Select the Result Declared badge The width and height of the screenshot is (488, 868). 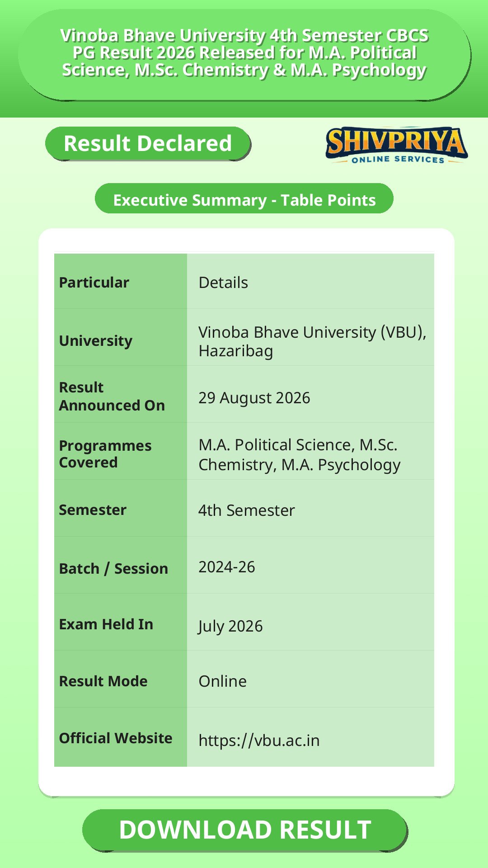coord(148,143)
